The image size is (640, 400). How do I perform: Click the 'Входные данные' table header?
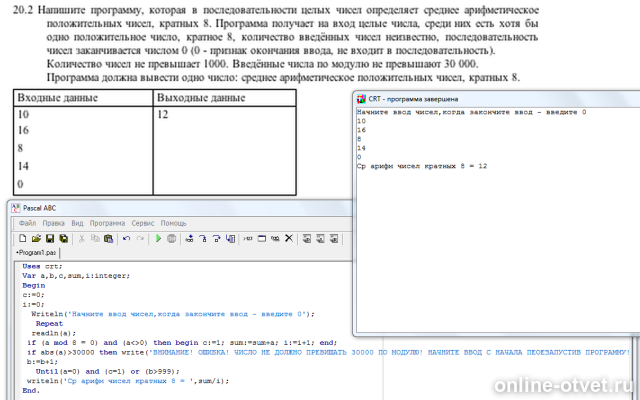[58, 98]
